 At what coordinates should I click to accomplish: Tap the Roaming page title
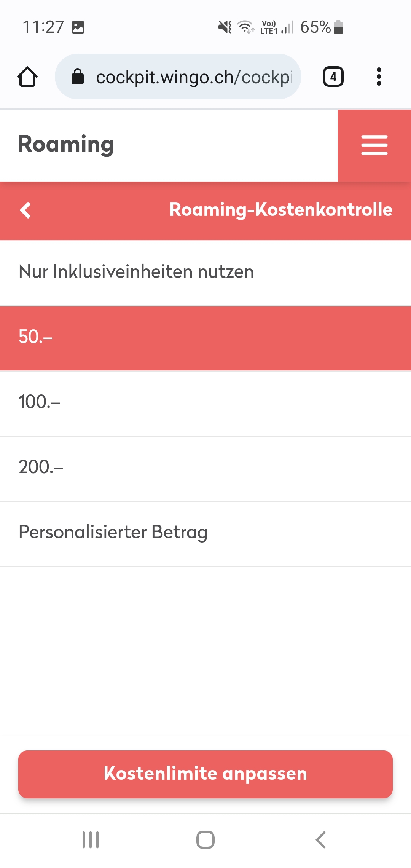pos(66,144)
